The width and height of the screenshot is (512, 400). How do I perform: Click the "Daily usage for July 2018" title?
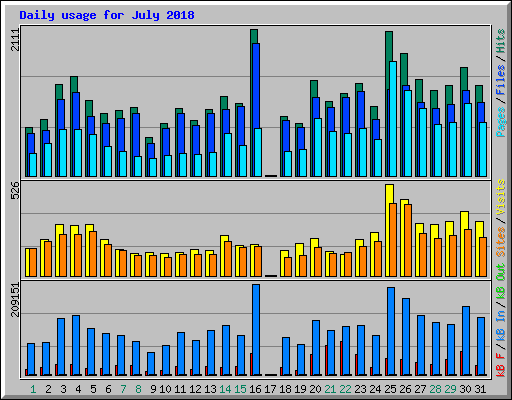tap(107, 15)
